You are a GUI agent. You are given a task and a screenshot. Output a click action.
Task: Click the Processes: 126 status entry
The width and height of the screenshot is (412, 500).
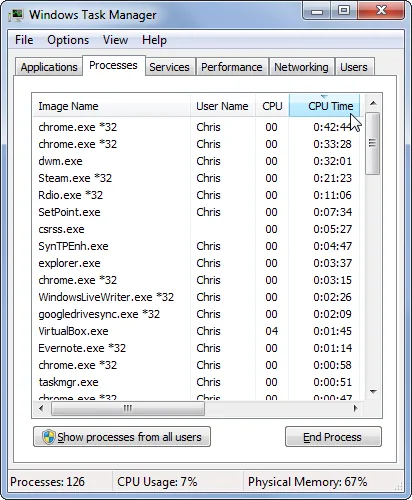(47, 482)
